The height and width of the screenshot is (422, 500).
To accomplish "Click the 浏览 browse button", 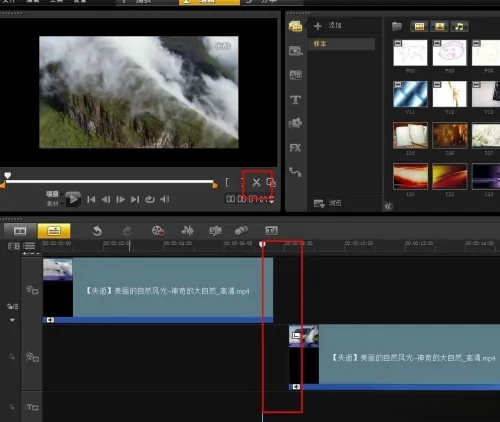I will coord(328,203).
